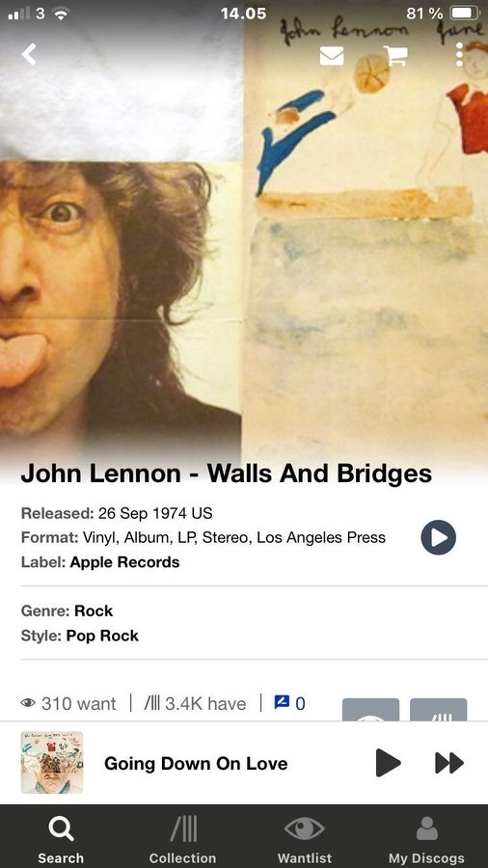Tap the back arrow icon
The image size is (488, 868).
(29, 54)
